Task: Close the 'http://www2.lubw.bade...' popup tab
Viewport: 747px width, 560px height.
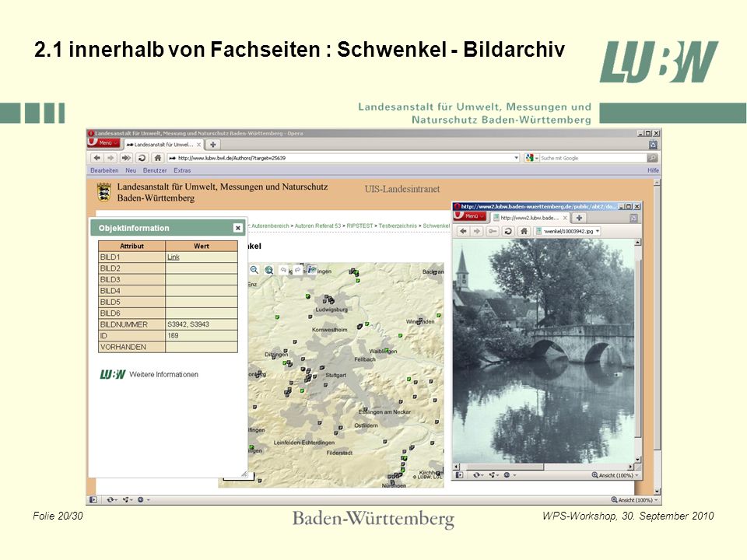Action: coord(565,218)
